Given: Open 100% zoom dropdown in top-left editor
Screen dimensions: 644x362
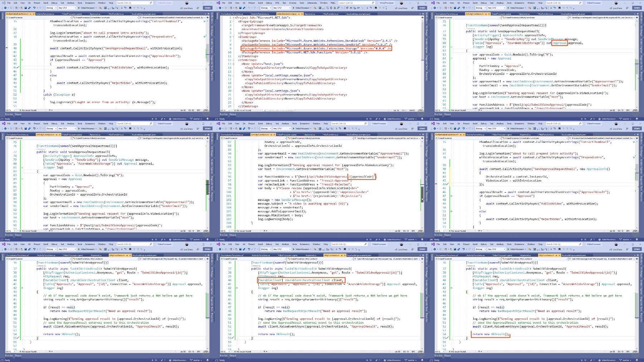Looking at the screenshot, I should pyautogui.click(x=10, y=110).
